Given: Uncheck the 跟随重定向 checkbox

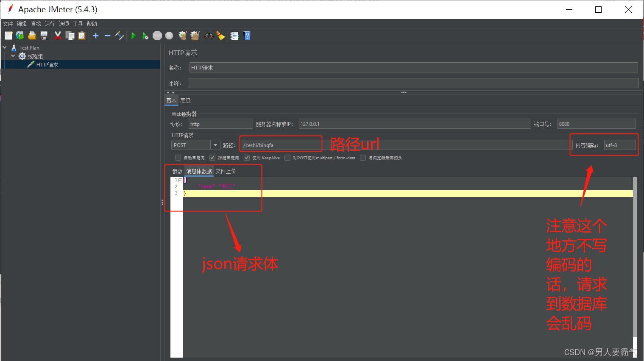Looking at the screenshot, I should click(212, 158).
